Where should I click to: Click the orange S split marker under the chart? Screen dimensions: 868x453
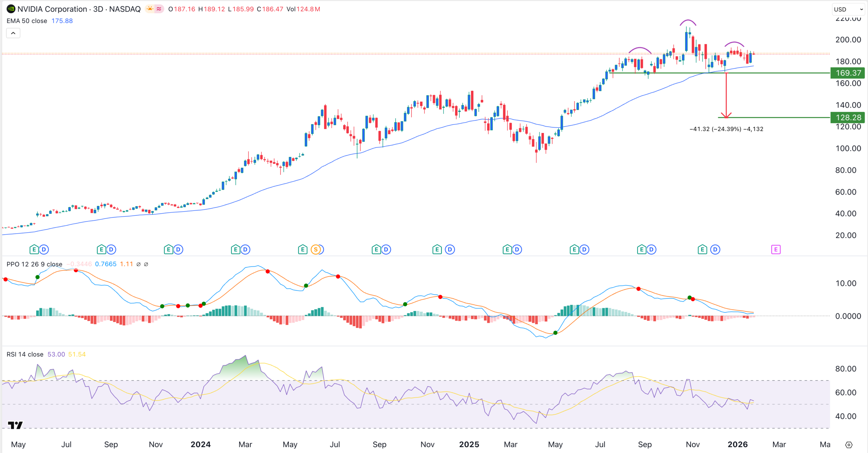[316, 249]
